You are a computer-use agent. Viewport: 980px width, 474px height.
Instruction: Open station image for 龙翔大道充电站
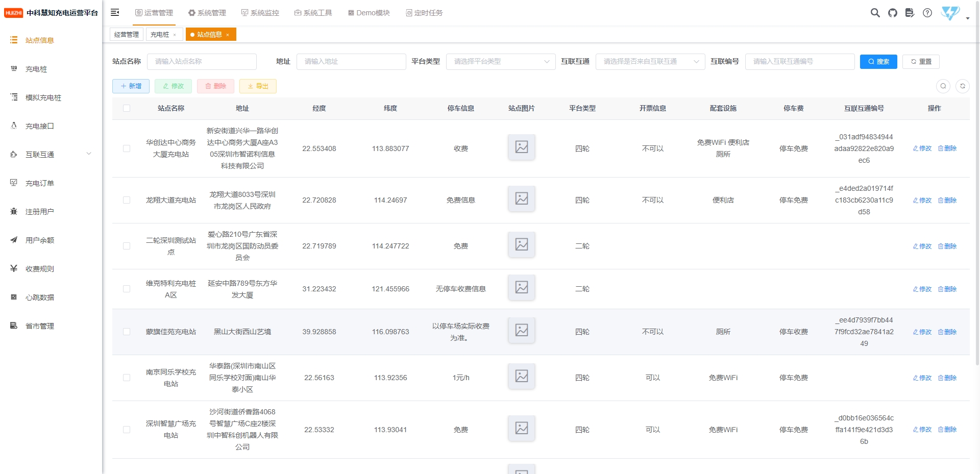(x=522, y=199)
